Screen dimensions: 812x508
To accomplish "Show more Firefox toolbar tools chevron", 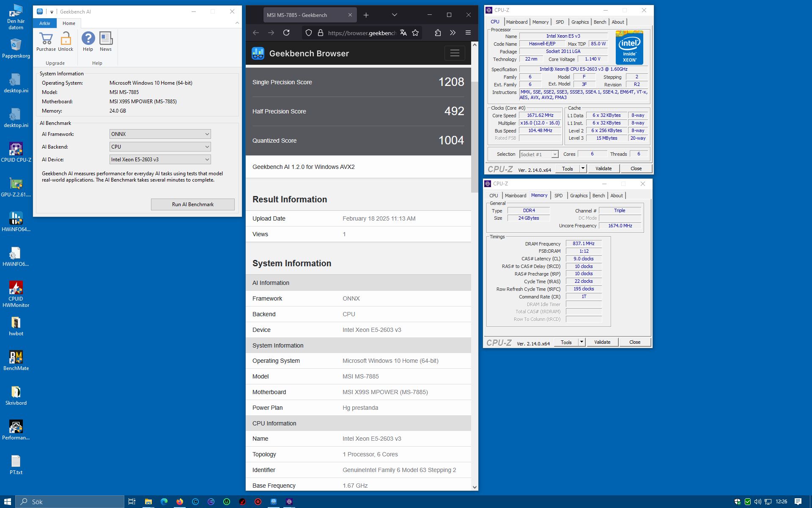I will pyautogui.click(x=453, y=33).
